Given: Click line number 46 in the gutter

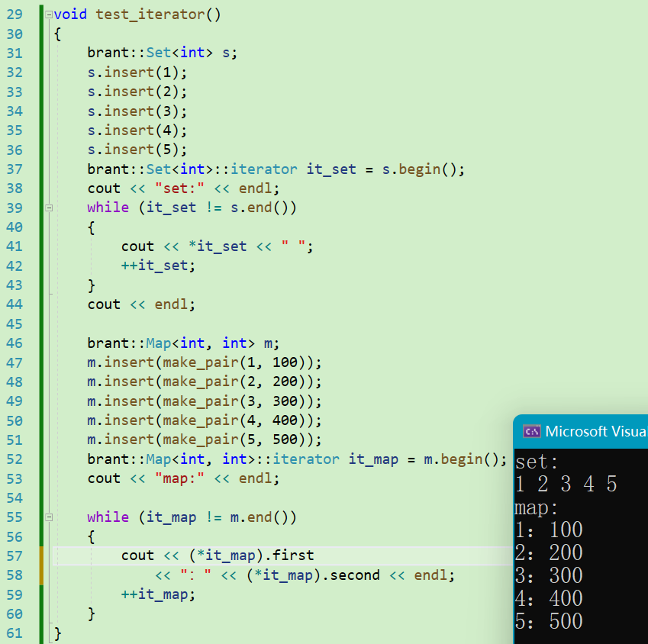Looking at the screenshot, I should click(x=15, y=343).
